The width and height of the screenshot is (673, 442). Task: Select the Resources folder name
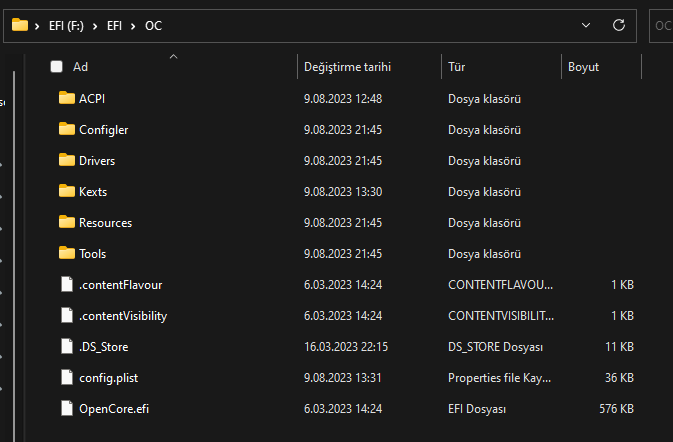click(105, 222)
